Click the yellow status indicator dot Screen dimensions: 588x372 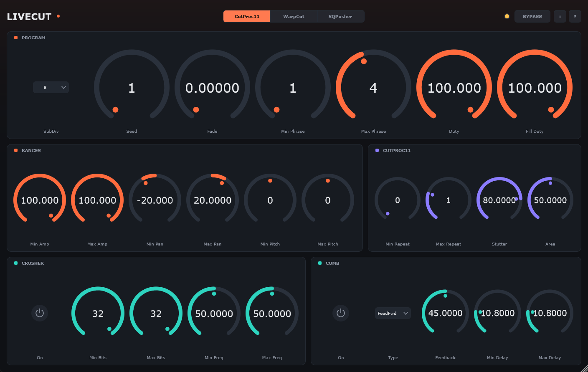click(507, 16)
